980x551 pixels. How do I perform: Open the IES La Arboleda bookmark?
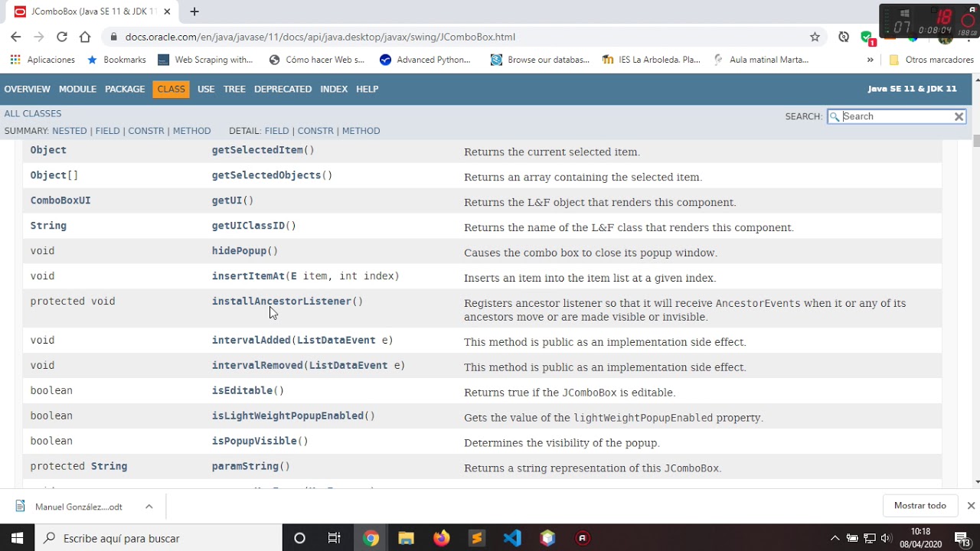click(652, 60)
